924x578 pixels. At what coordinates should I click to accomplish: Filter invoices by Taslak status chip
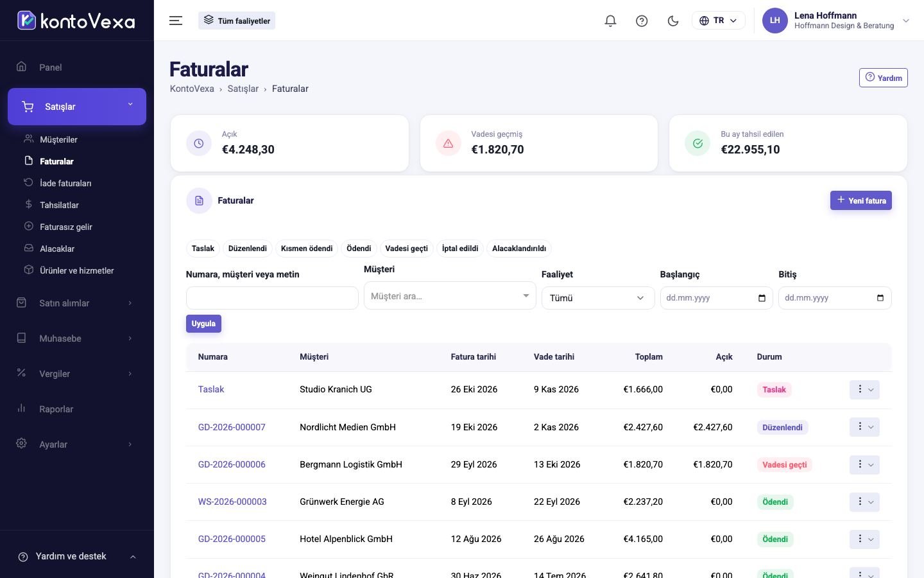point(203,249)
